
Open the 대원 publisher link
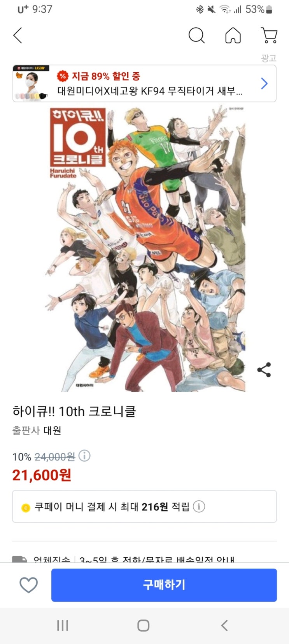pyautogui.click(x=52, y=431)
